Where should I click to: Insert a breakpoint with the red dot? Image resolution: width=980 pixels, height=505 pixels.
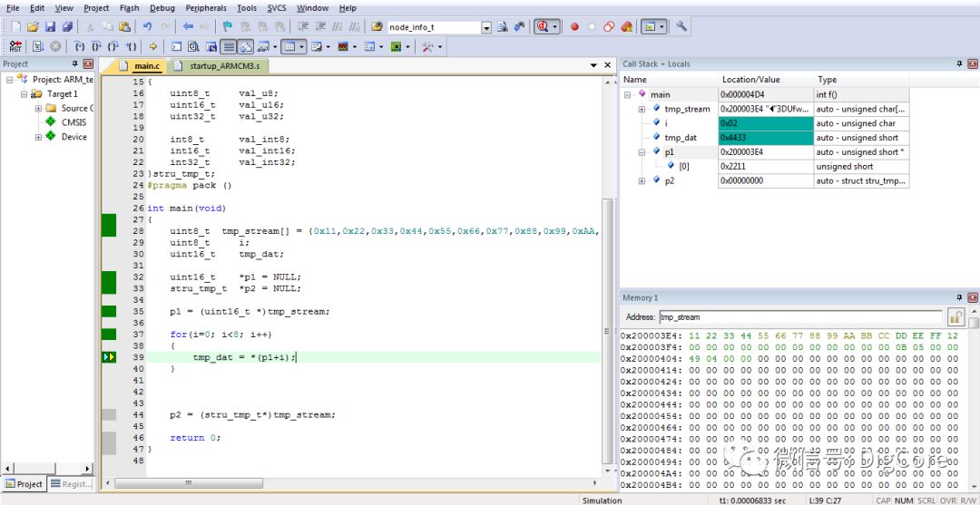[574, 27]
